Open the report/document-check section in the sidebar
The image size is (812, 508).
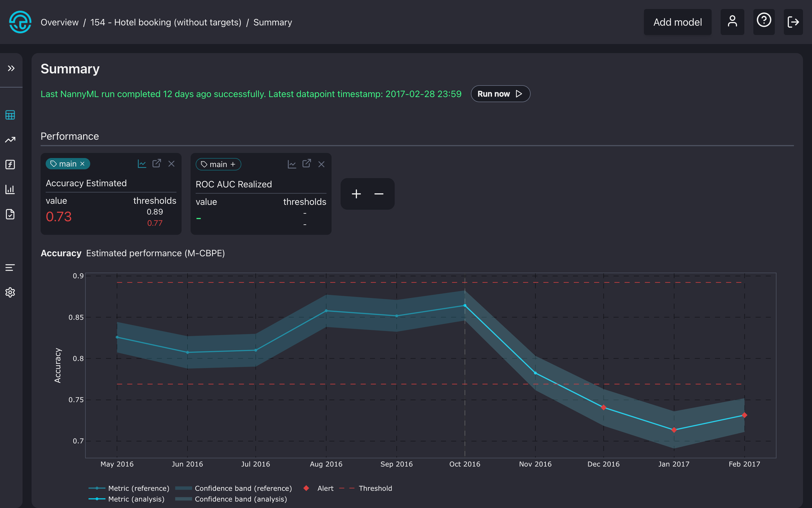point(10,214)
